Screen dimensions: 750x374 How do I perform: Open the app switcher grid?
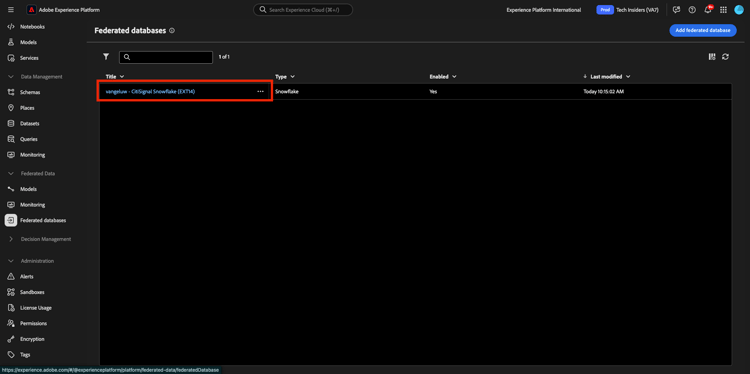[x=723, y=10]
